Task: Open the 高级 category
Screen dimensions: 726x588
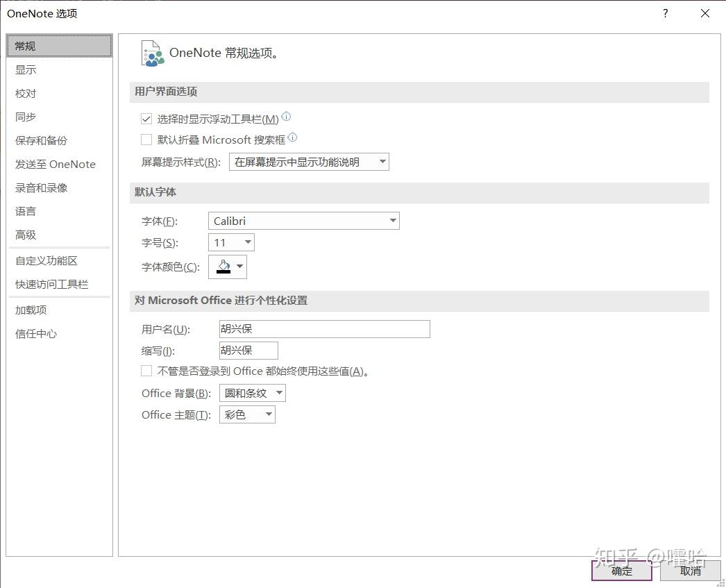Action: [59, 235]
